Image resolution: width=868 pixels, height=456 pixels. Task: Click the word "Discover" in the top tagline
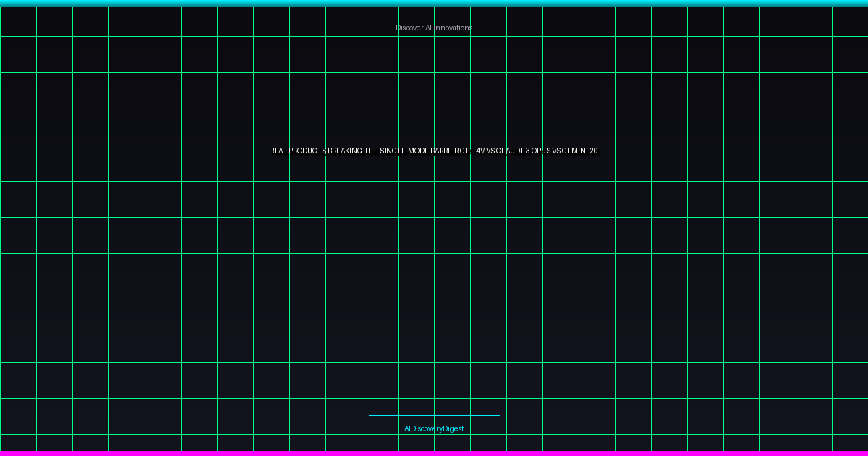pyautogui.click(x=409, y=28)
